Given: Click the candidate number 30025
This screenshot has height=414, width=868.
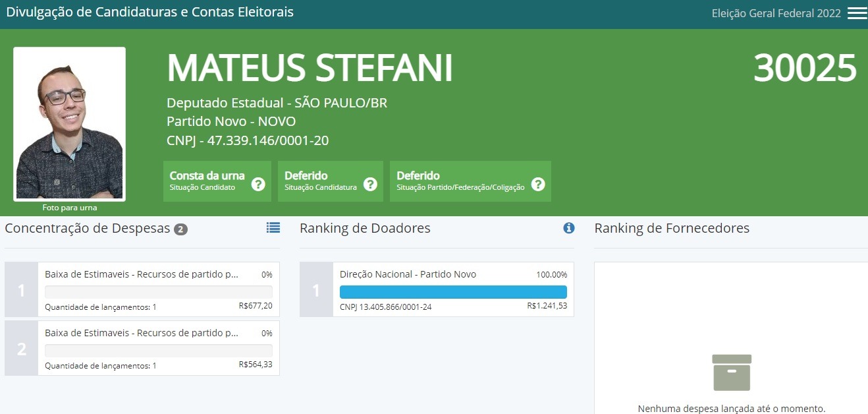Looking at the screenshot, I should click(804, 68).
